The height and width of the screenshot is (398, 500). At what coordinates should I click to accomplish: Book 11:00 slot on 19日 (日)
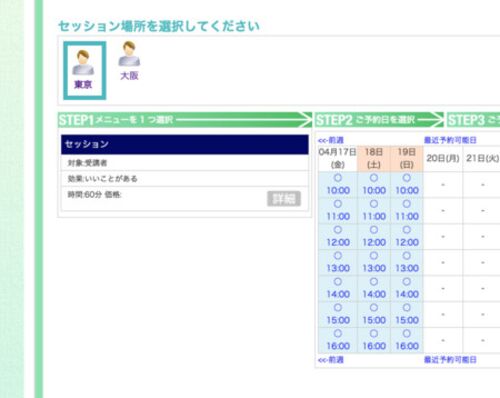[x=407, y=211]
